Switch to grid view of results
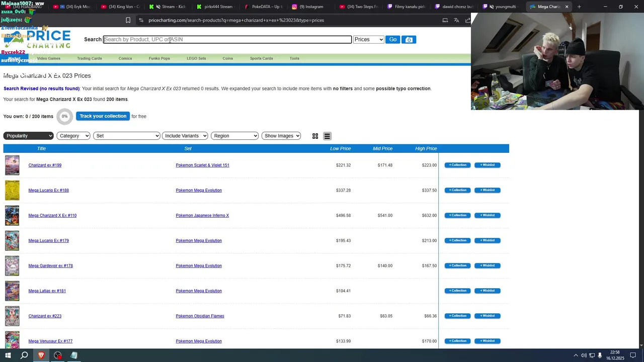Screen dimensions: 644x362 click(x=315, y=136)
